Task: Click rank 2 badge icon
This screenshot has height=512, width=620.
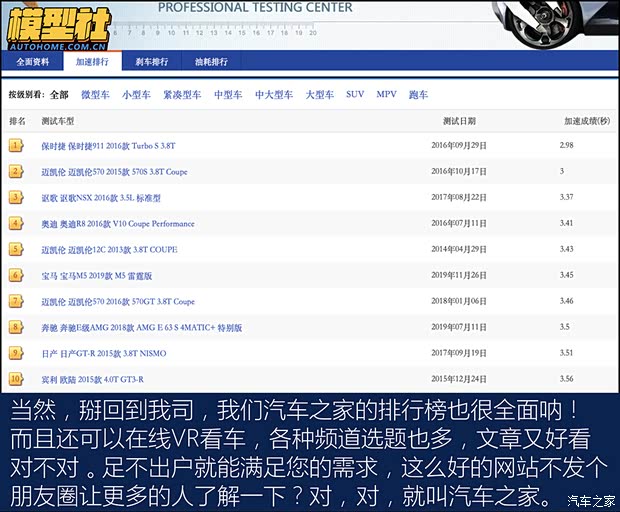Action: pyautogui.click(x=16, y=172)
